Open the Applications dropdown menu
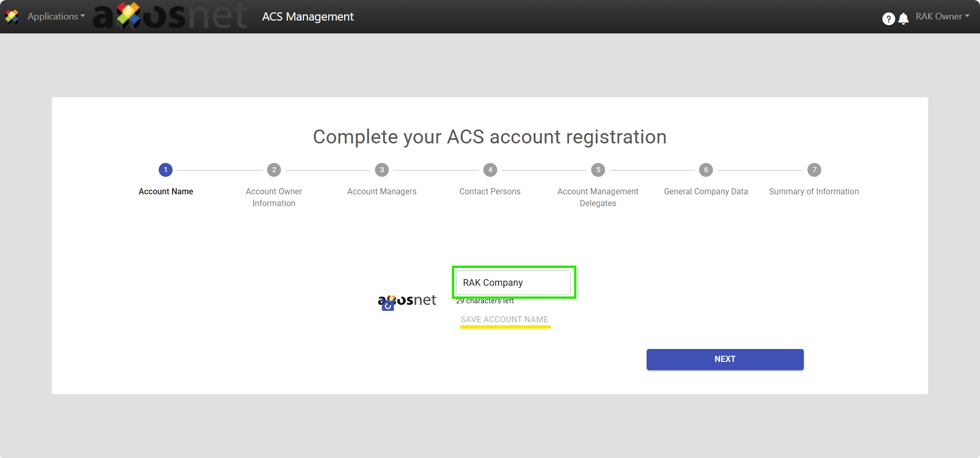The image size is (980, 458). pyautogui.click(x=56, y=16)
